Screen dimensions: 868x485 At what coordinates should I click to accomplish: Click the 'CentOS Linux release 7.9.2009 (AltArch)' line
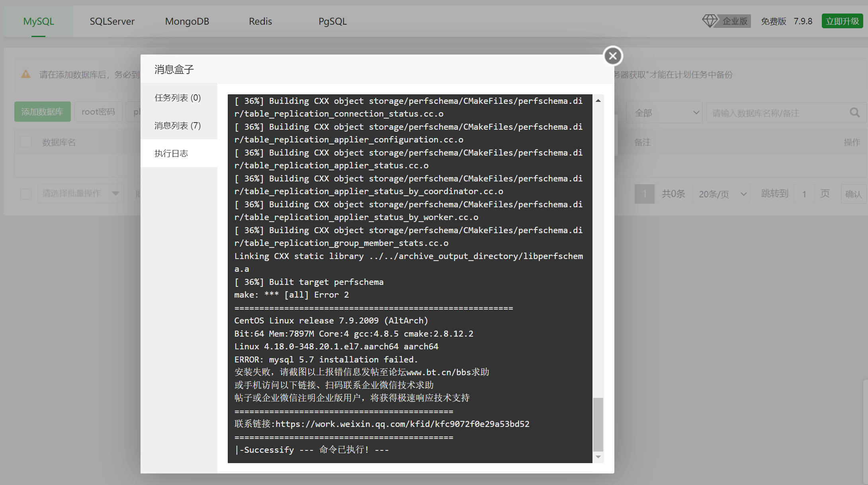tap(331, 321)
